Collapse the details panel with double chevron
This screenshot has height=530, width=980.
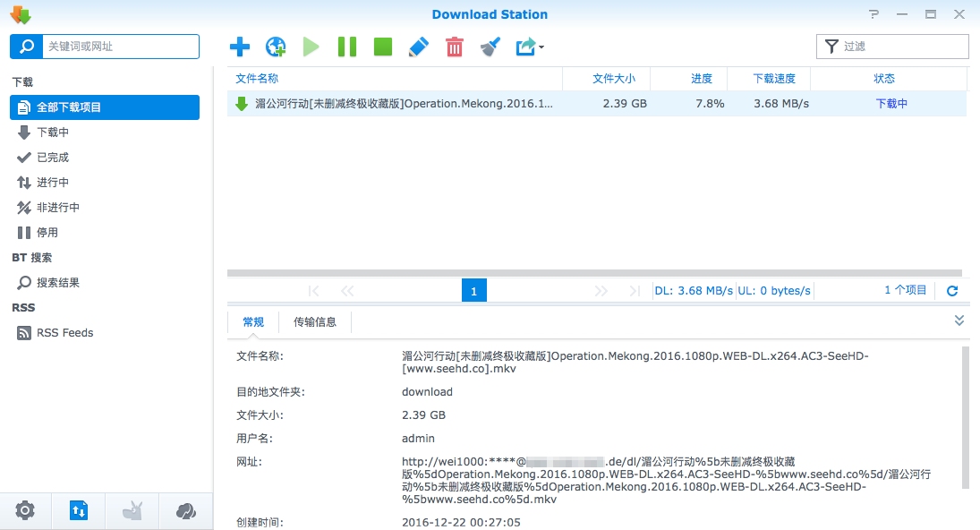pos(959,321)
